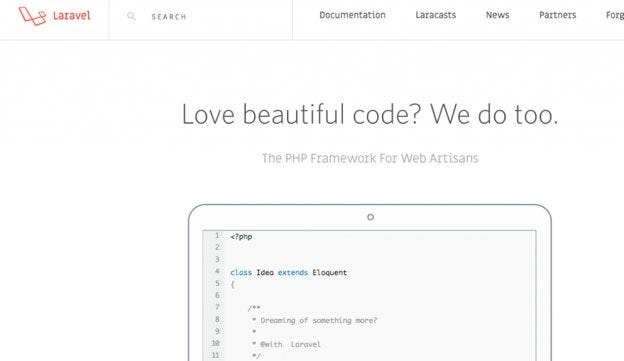Open the Documentation menu item

click(x=352, y=15)
